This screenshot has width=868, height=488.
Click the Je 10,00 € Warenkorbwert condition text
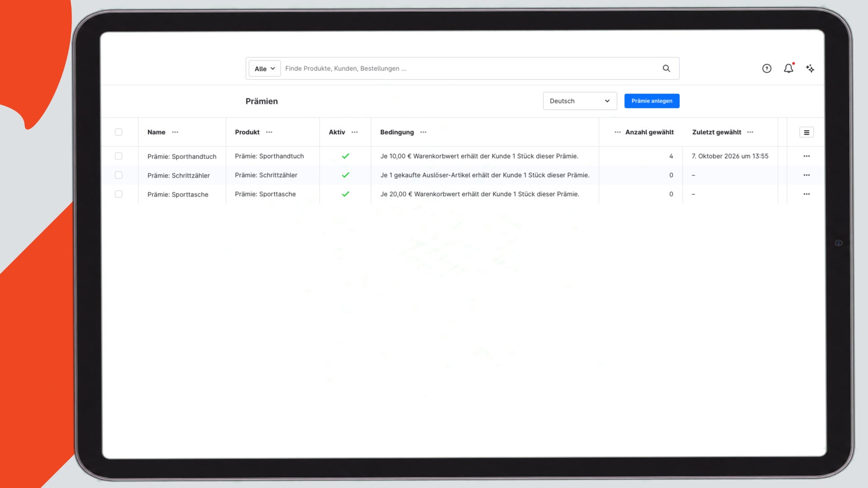coord(479,156)
